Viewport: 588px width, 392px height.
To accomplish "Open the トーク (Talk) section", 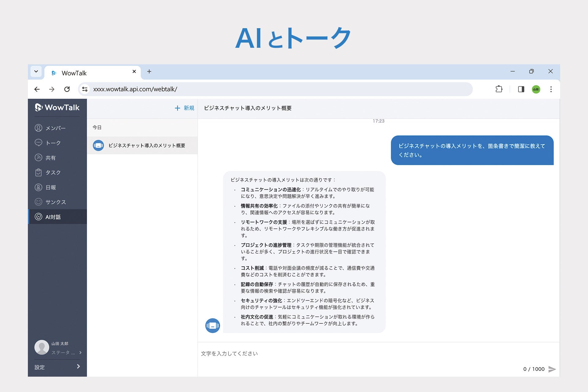I will [53, 143].
